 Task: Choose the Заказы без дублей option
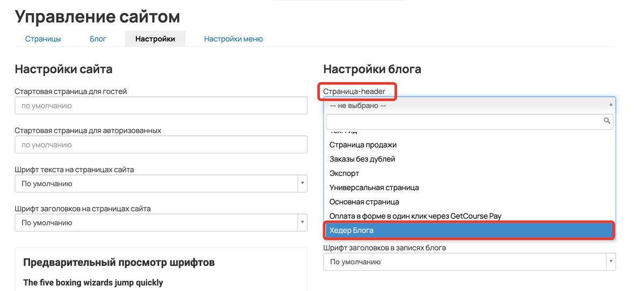click(x=470, y=159)
